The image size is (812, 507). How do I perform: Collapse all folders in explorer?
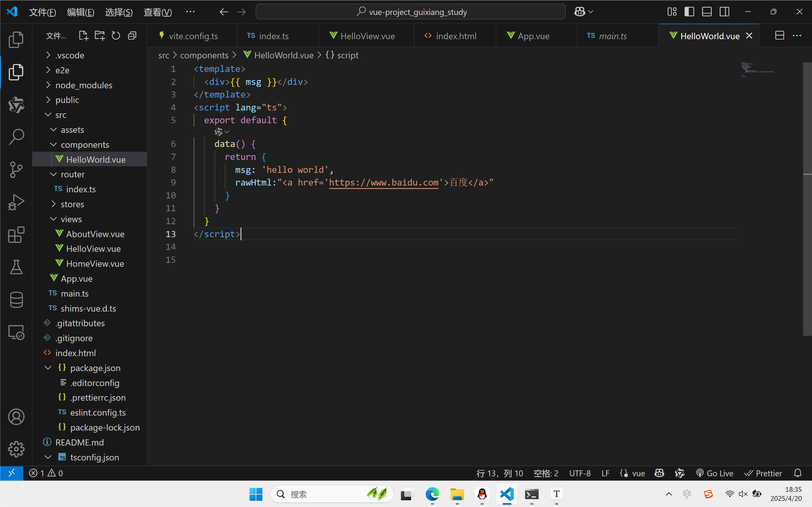132,36
